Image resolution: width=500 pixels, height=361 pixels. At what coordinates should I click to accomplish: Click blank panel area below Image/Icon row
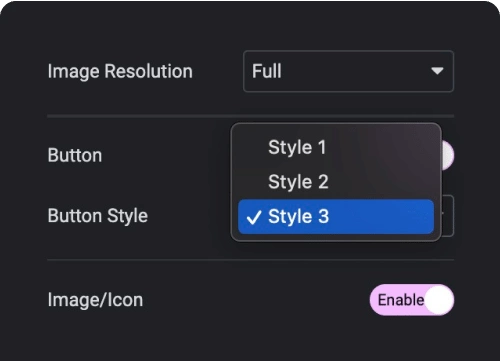[x=250, y=338]
